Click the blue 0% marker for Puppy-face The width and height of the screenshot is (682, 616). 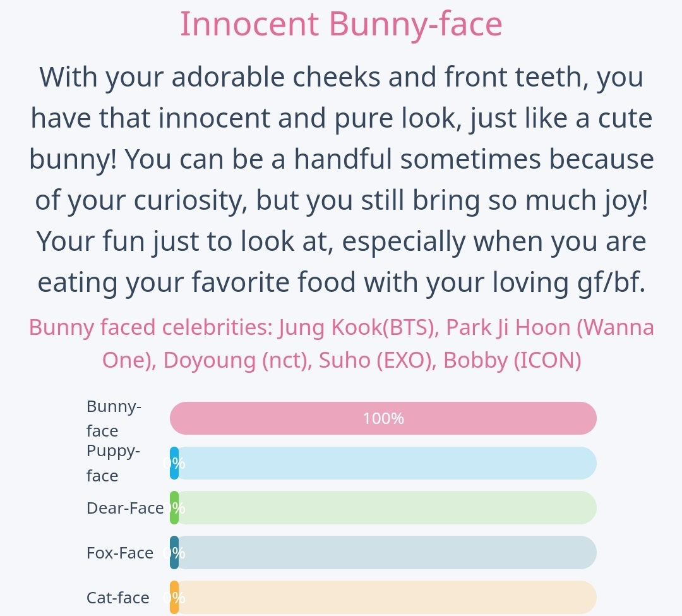174,463
